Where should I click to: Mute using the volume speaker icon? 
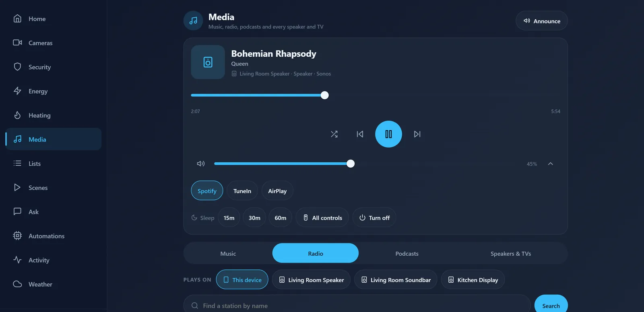click(x=200, y=164)
